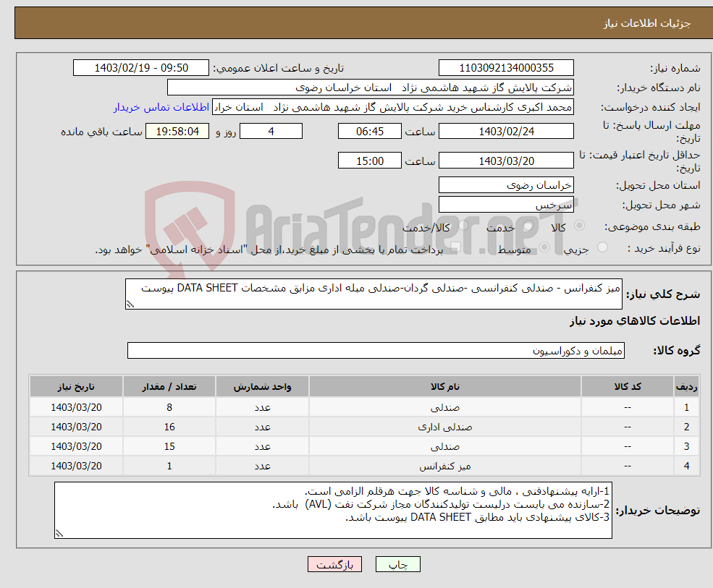Click the چاپ (Print) button

[398, 564]
